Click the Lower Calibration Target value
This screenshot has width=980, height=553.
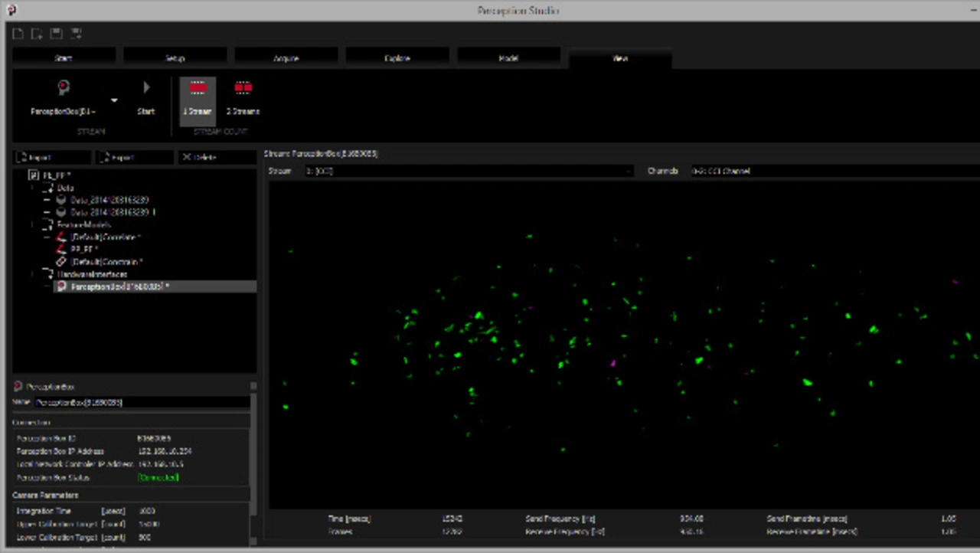(145, 538)
